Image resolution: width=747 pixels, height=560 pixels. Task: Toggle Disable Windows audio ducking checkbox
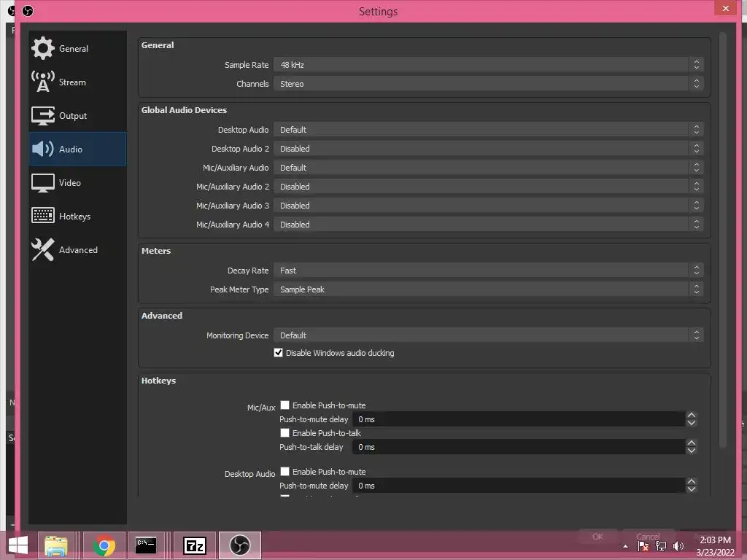(278, 353)
